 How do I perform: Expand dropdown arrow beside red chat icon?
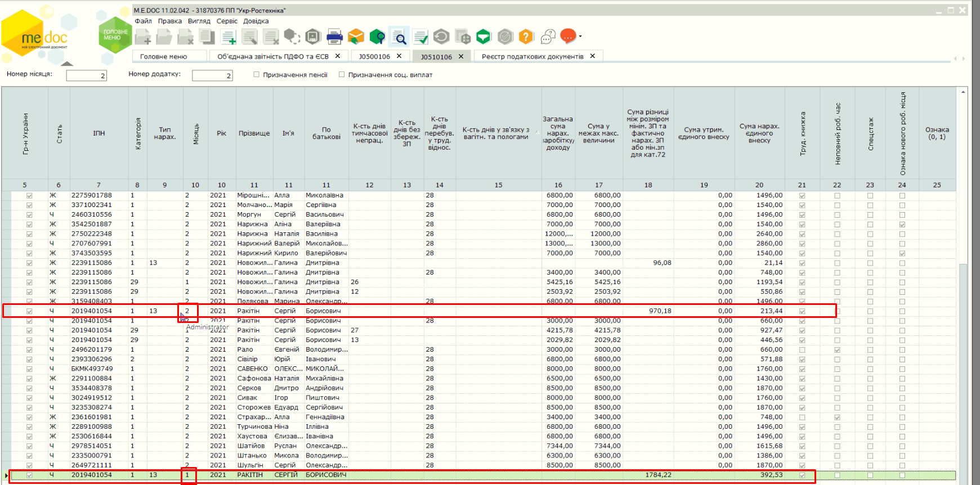click(580, 37)
